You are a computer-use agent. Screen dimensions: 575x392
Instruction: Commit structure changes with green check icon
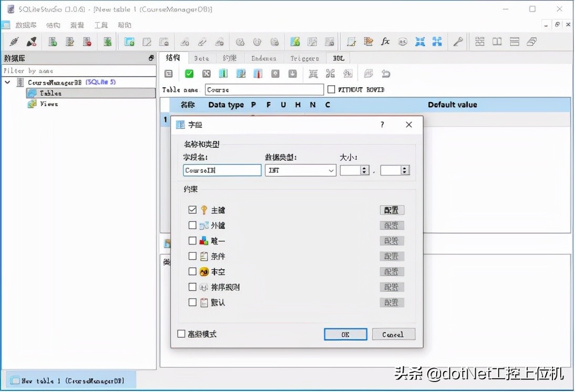[x=189, y=74]
